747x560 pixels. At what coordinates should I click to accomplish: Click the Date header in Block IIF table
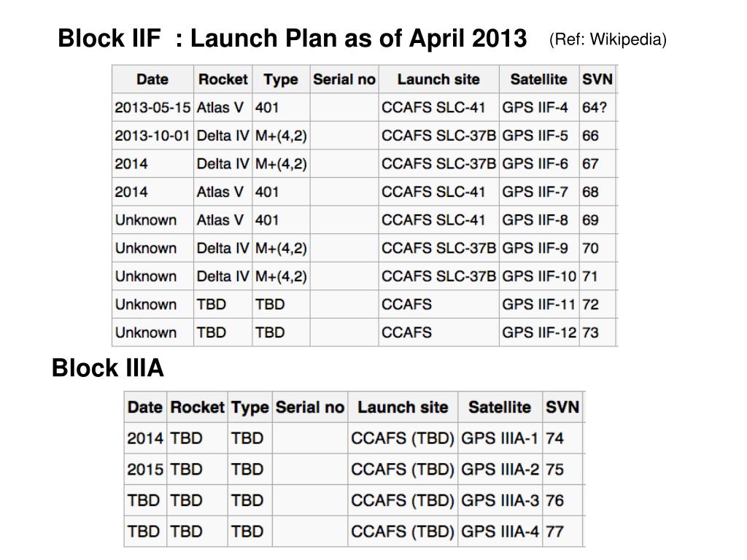click(x=152, y=79)
